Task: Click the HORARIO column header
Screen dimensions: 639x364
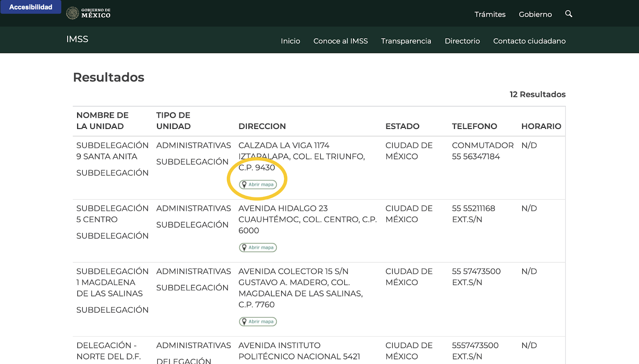Action: click(541, 126)
